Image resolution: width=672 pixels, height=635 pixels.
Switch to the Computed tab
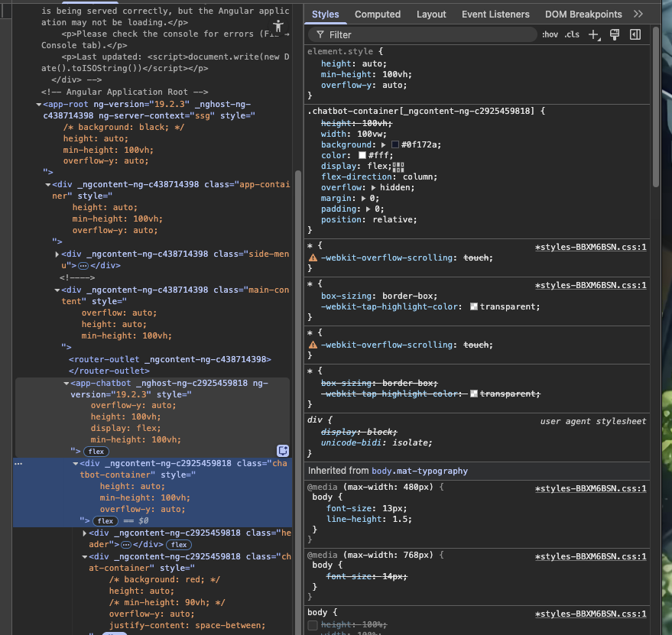point(379,14)
